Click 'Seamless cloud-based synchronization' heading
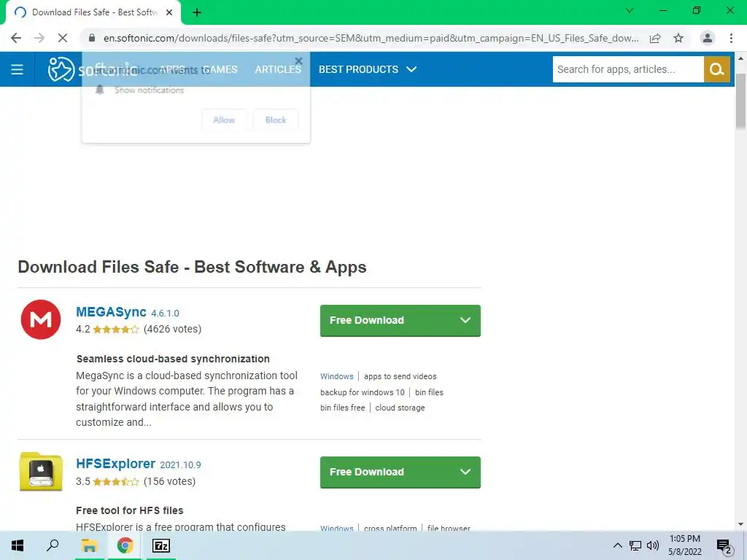 coord(173,359)
